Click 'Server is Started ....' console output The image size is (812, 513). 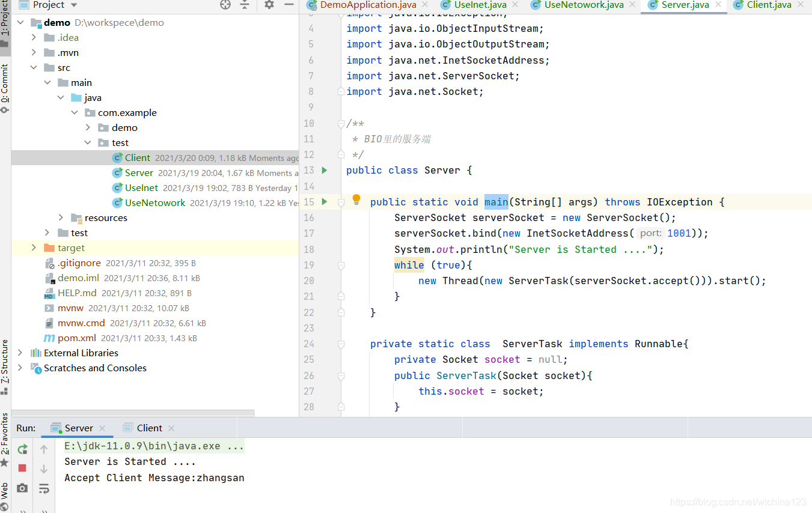click(x=130, y=462)
